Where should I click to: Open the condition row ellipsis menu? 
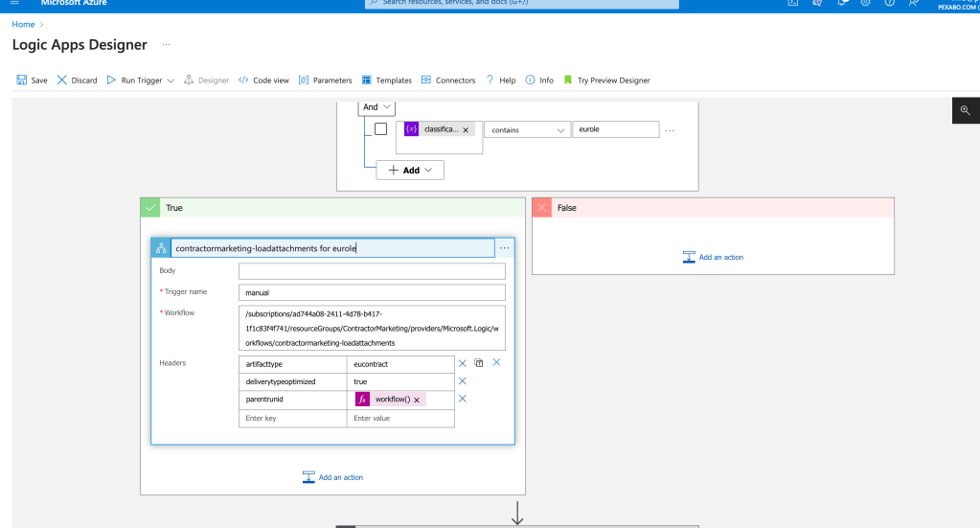tap(670, 130)
